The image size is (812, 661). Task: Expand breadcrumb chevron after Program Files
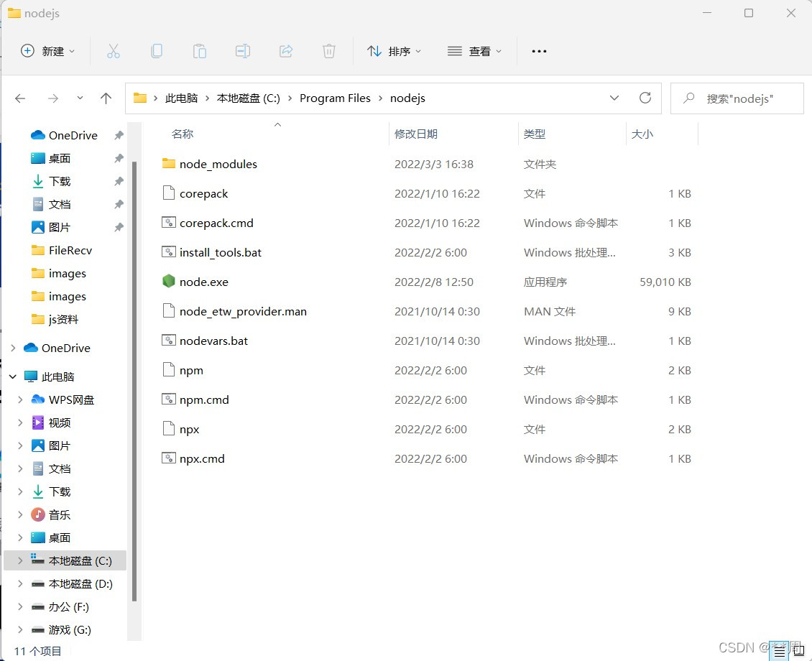[x=380, y=98]
